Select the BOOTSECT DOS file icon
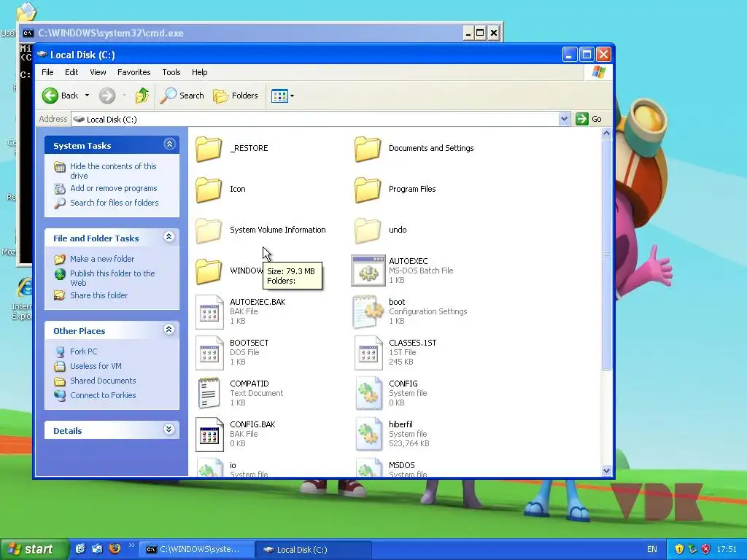 pos(209,353)
